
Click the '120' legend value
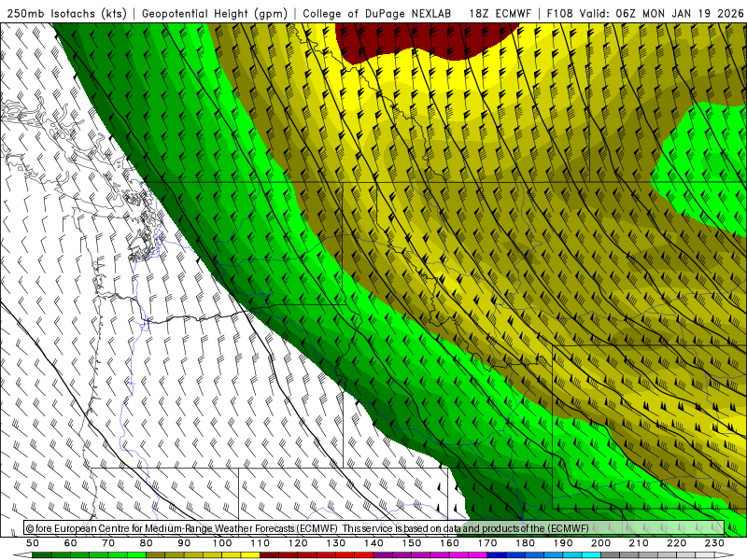point(298,543)
